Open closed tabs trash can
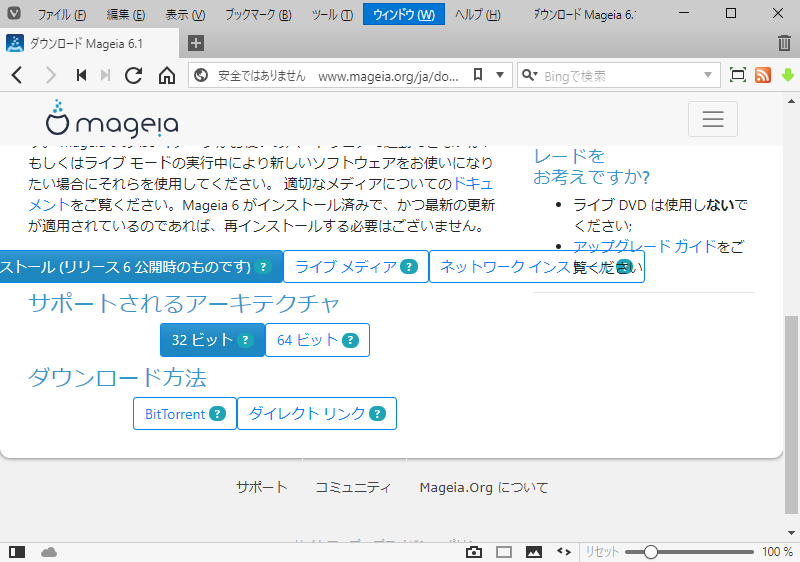Image resolution: width=800 pixels, height=562 pixels. 784,43
